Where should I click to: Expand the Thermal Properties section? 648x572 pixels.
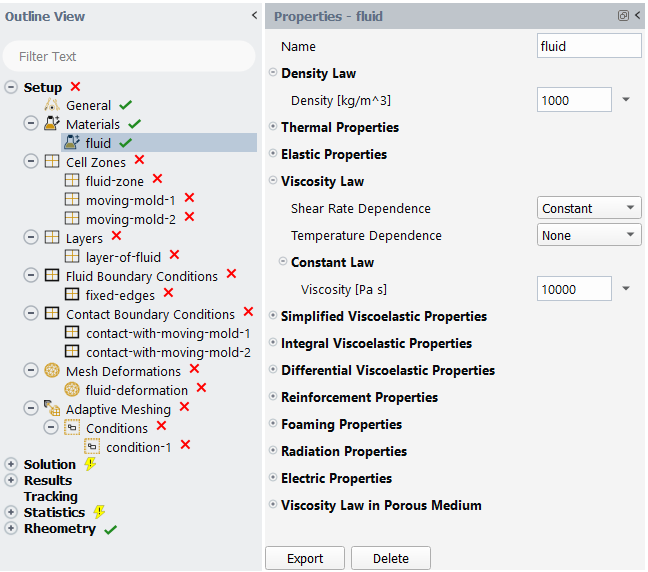[273, 127]
